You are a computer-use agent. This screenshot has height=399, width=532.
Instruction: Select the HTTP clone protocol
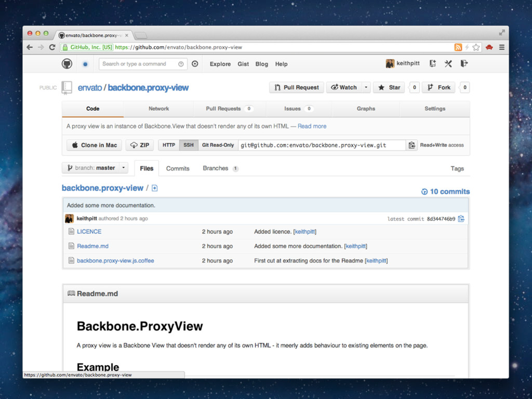169,145
